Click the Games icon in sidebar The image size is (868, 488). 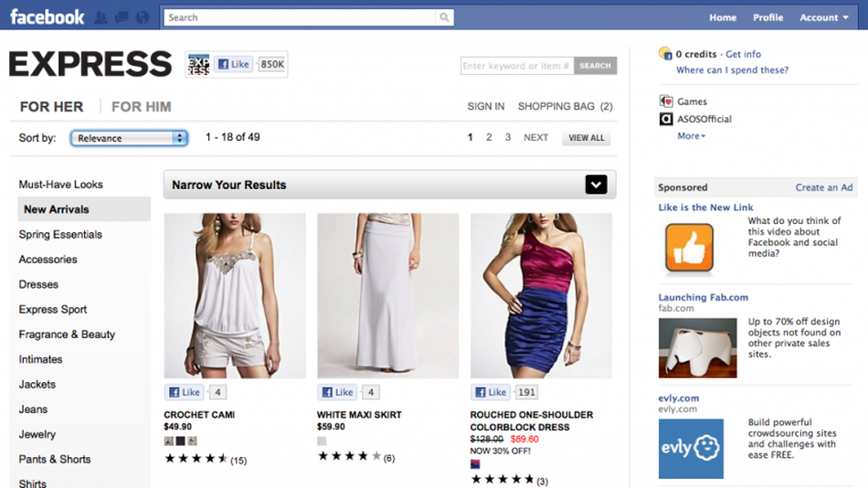pos(666,101)
